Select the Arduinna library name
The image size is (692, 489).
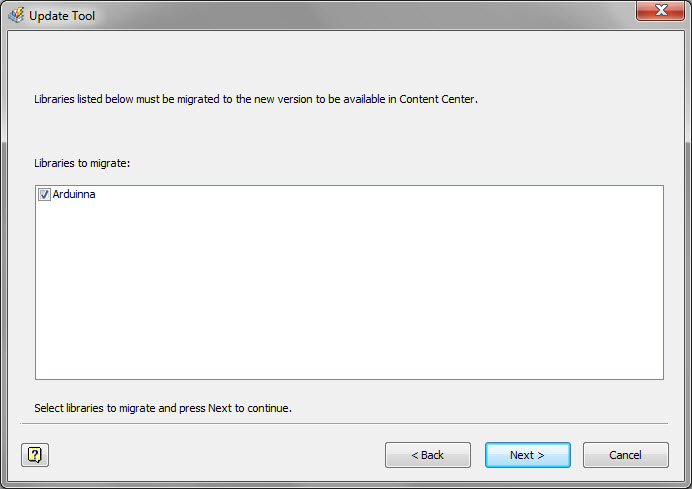(74, 194)
